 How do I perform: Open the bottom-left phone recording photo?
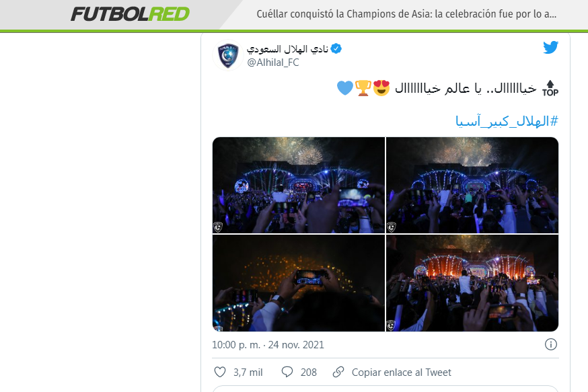tap(299, 283)
